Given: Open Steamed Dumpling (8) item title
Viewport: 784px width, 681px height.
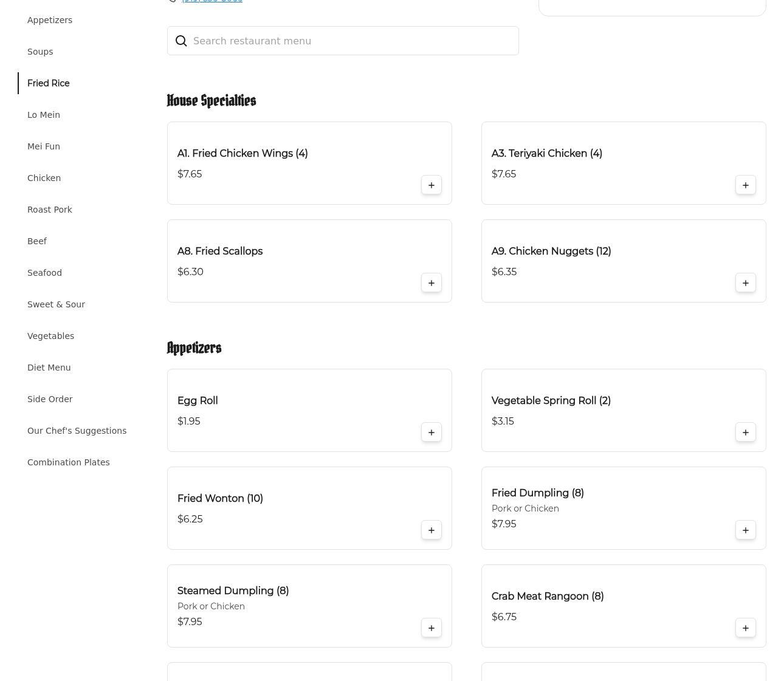Looking at the screenshot, I should point(233,591).
